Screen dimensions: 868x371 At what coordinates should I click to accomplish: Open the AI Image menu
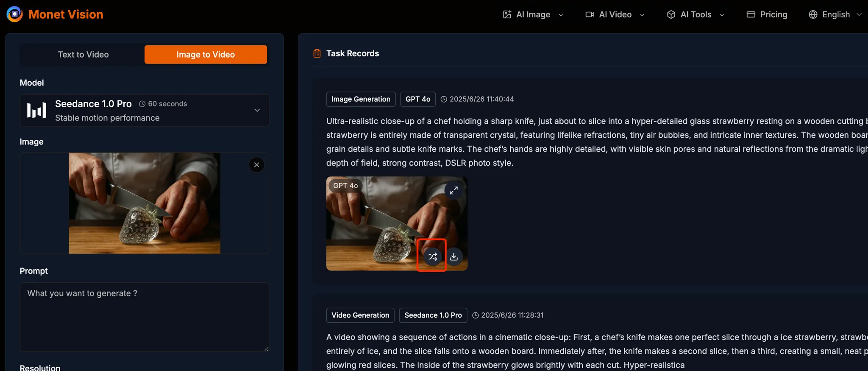[x=533, y=14]
